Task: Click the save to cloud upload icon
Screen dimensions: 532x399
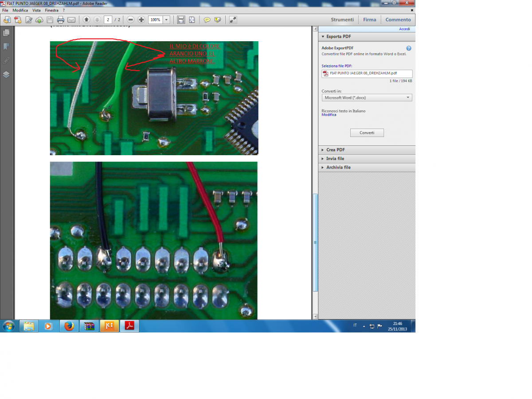Action: click(x=39, y=20)
